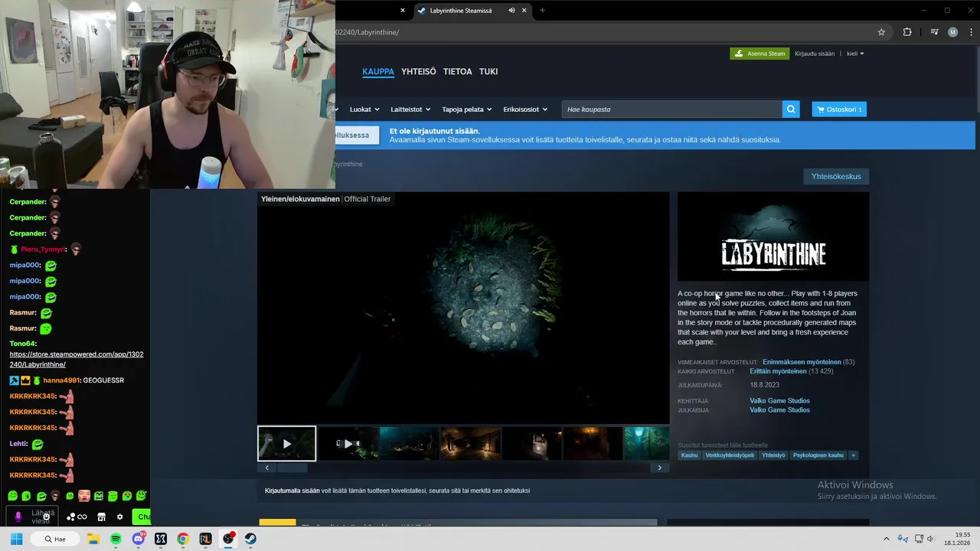Advance media strip with right arrow
This screenshot has width=980, height=551.
pyautogui.click(x=659, y=468)
